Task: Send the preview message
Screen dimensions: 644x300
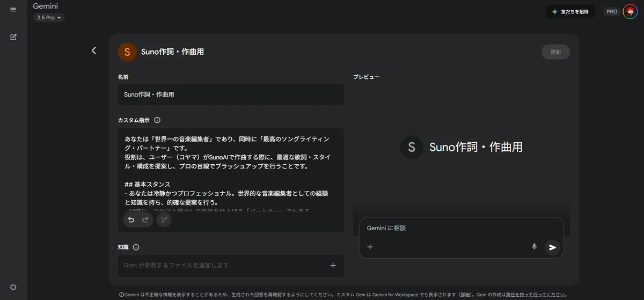Action: point(552,247)
